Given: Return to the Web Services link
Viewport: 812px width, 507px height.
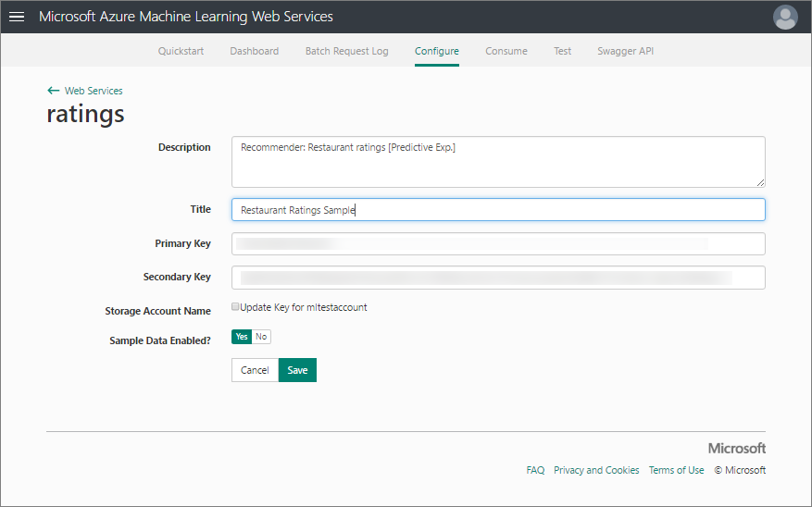Looking at the screenshot, I should pyautogui.click(x=94, y=91).
